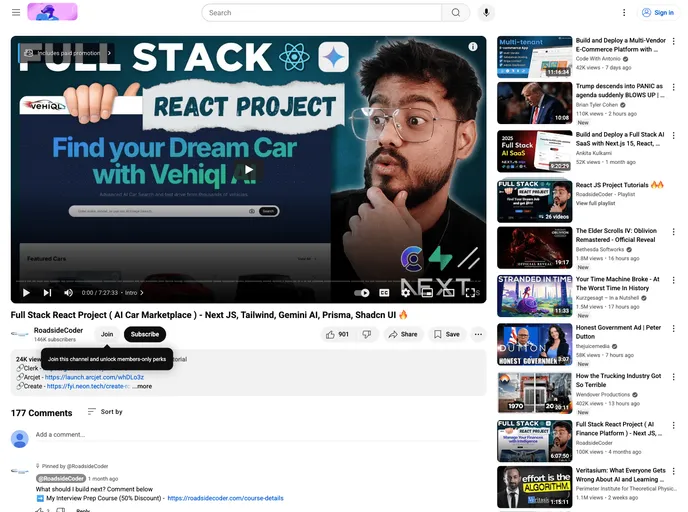Viewport: 688px width, 512px height.
Task: Play the video with bottom play button
Action: (x=26, y=293)
